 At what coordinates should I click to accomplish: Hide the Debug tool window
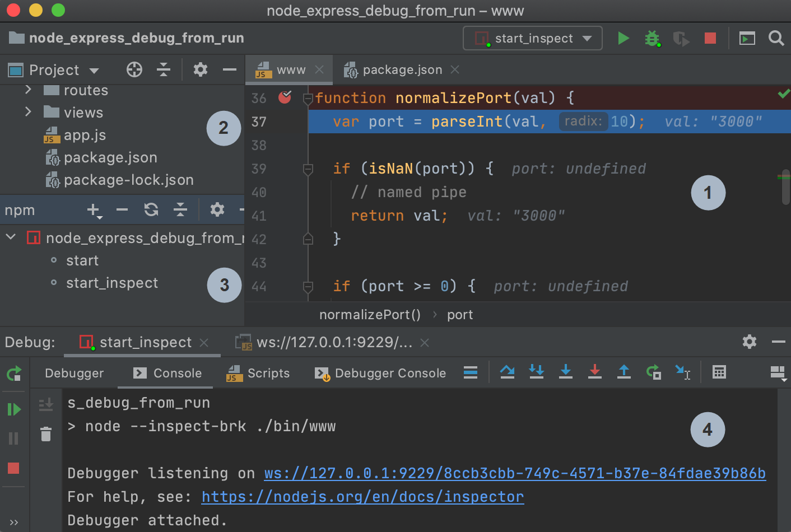(x=779, y=342)
